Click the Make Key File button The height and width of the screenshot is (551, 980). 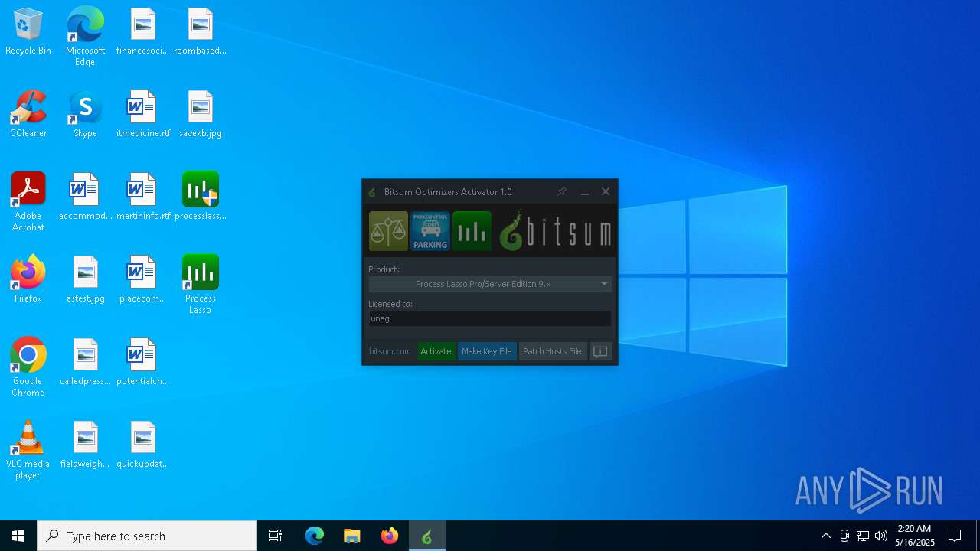point(486,351)
